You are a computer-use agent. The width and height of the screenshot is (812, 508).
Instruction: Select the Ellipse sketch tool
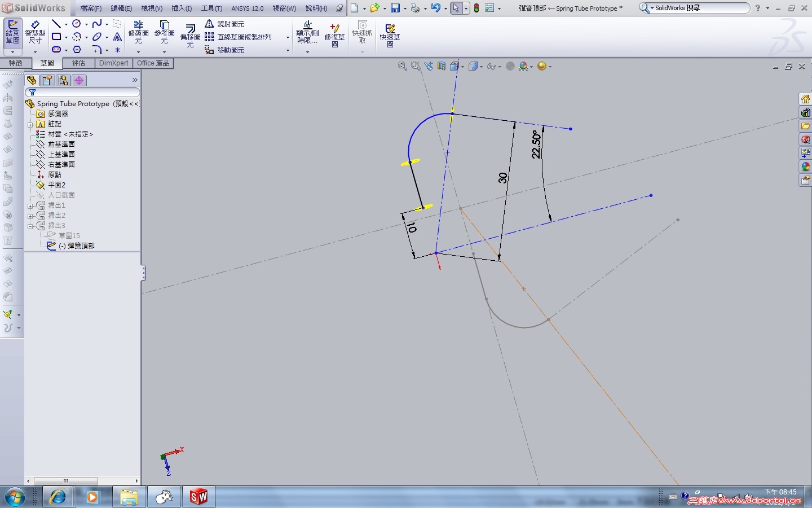click(x=97, y=37)
